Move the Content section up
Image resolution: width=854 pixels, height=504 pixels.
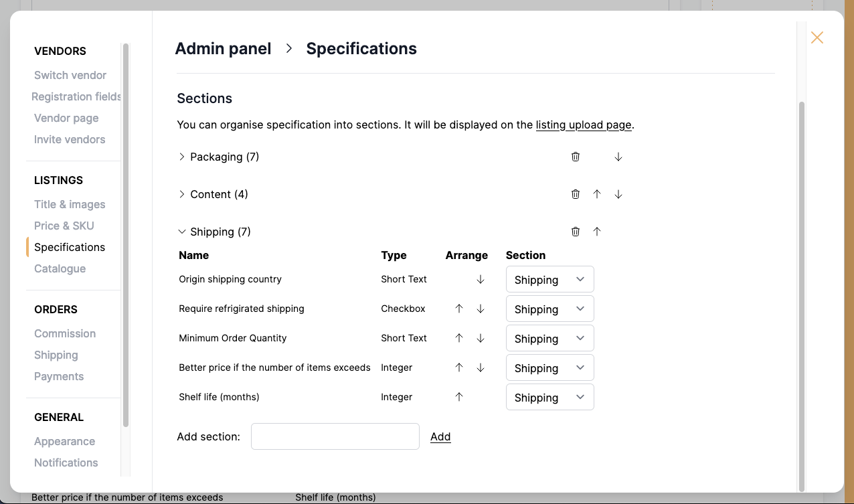(x=597, y=193)
